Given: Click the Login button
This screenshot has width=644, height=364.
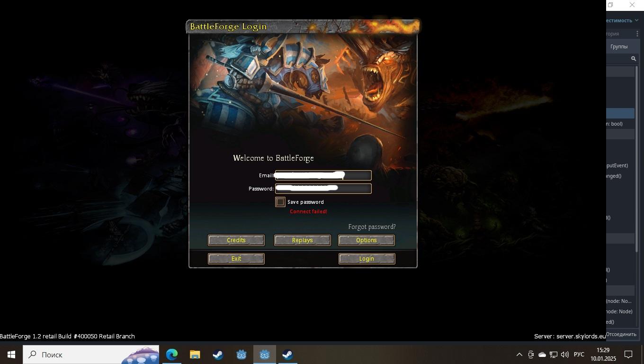Looking at the screenshot, I should coord(367,259).
